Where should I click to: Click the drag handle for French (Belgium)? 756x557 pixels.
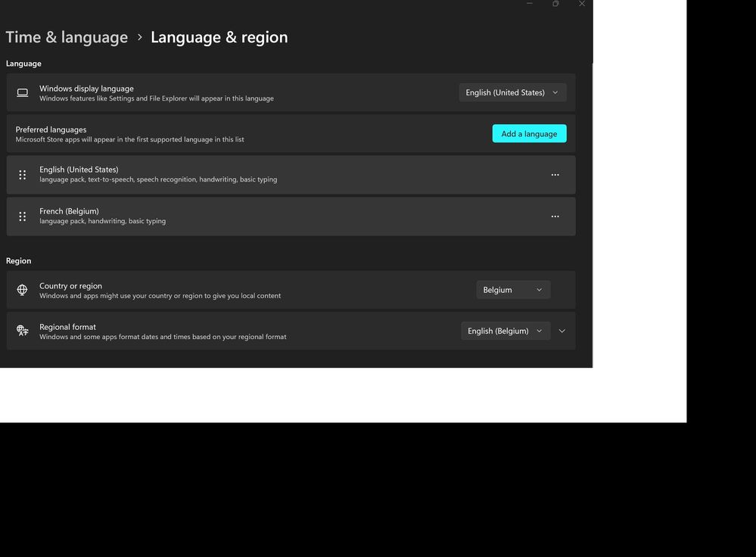[22, 216]
